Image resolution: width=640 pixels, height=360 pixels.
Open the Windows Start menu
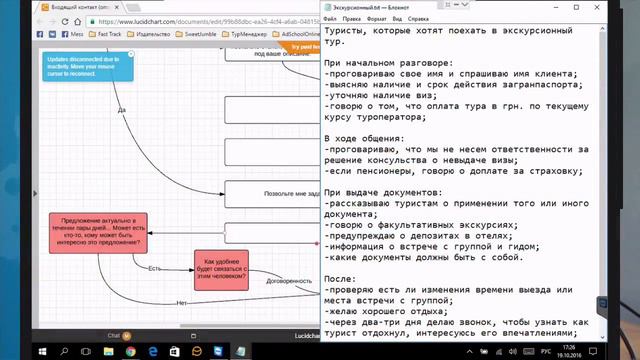click(42, 351)
